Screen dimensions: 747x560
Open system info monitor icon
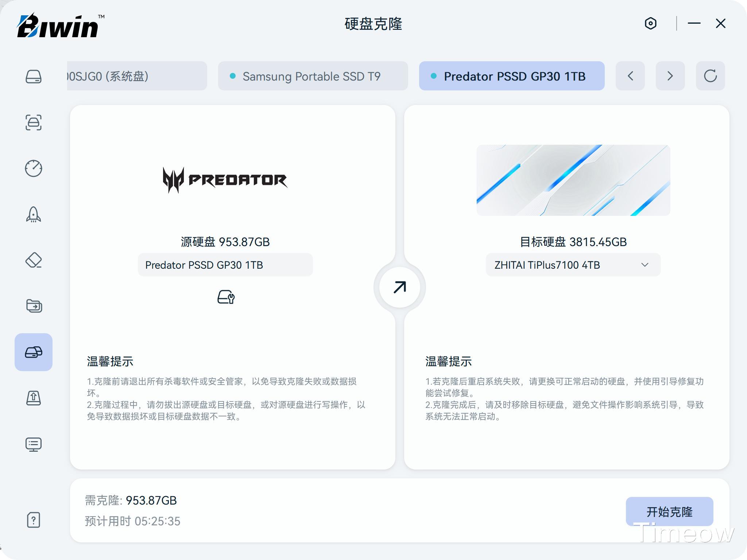point(34,444)
